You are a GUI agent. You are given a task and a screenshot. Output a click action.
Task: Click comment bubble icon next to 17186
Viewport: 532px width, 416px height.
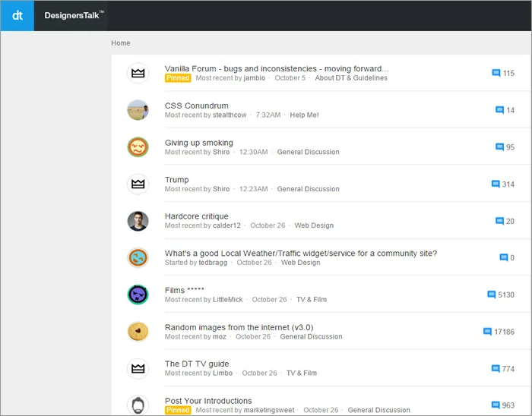487,332
